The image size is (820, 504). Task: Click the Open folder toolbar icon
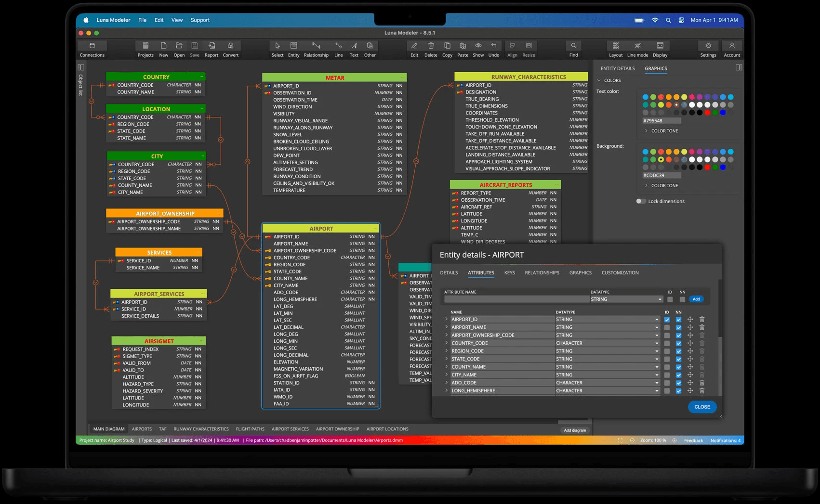tap(179, 46)
